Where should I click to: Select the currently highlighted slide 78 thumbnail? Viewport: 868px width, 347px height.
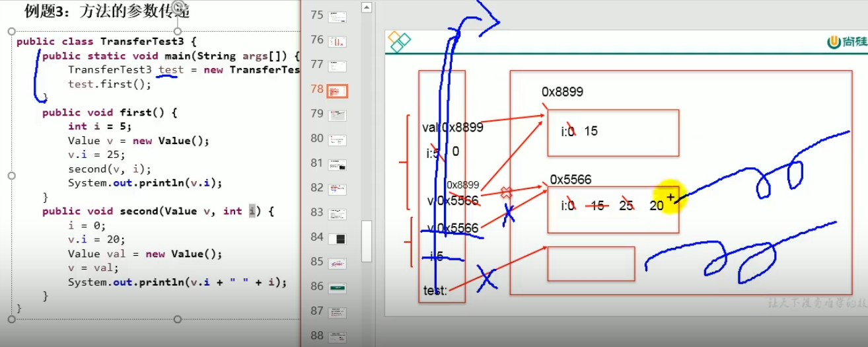(x=338, y=91)
